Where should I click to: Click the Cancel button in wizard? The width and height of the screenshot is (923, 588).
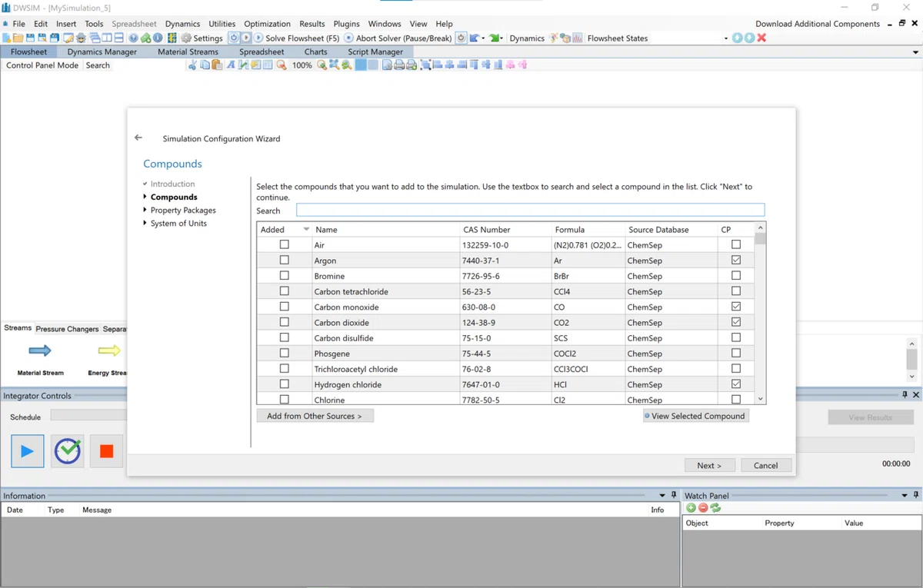[766, 465]
